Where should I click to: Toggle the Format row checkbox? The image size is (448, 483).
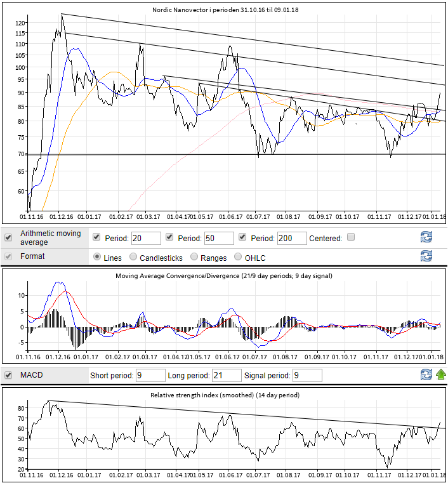coord(8,256)
